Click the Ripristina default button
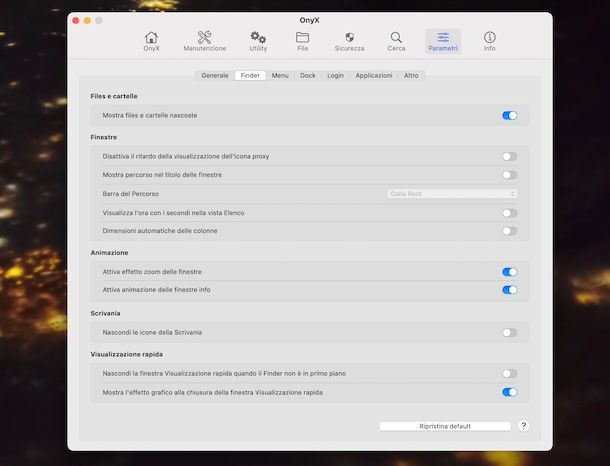610x466 pixels. [445, 426]
